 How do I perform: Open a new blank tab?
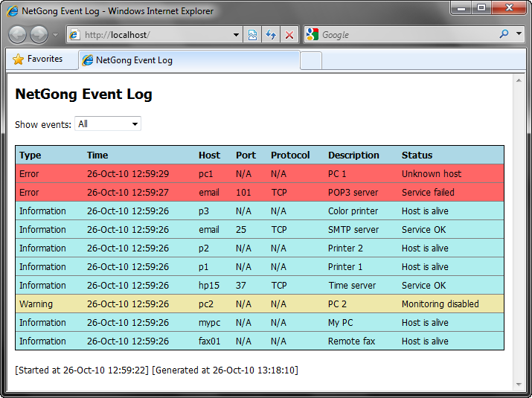pyautogui.click(x=311, y=61)
